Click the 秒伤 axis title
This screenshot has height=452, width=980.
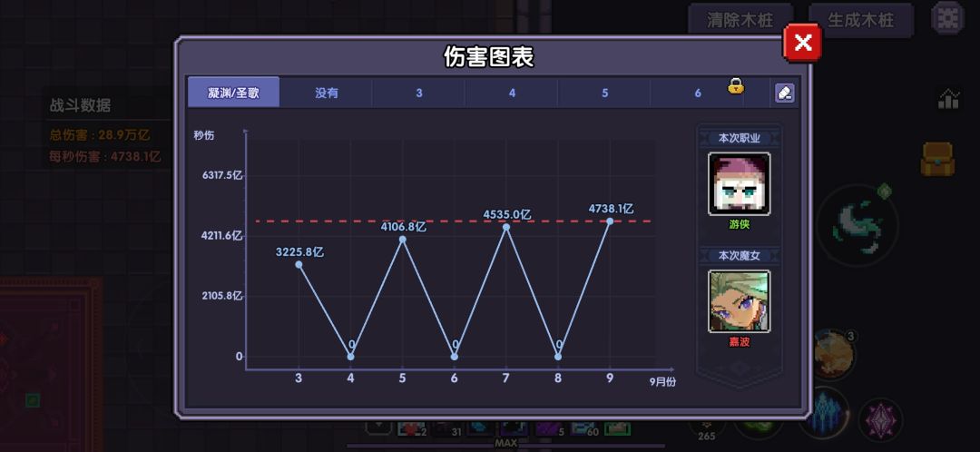click(204, 135)
